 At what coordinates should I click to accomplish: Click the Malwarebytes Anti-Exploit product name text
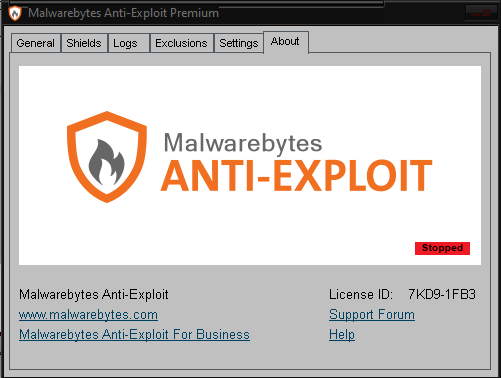click(x=94, y=295)
